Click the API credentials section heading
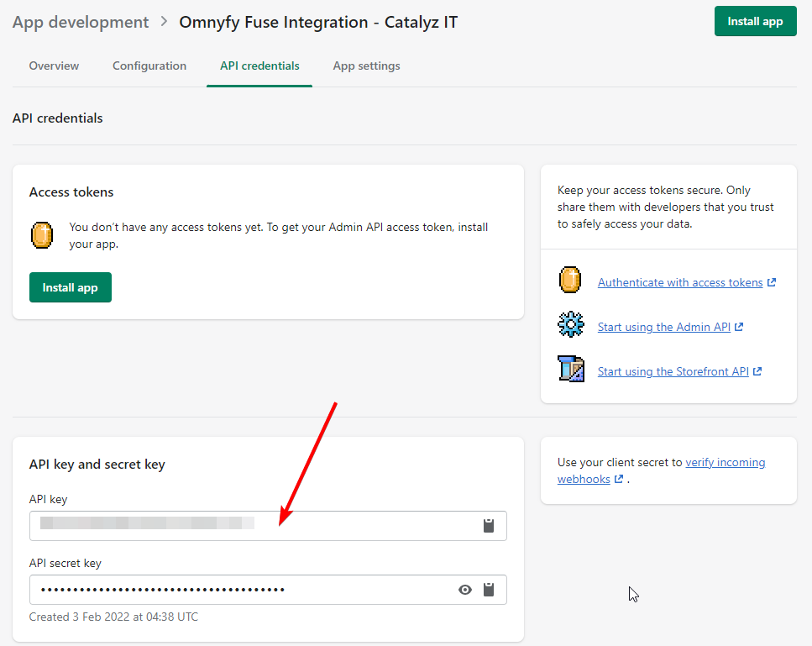 (58, 118)
